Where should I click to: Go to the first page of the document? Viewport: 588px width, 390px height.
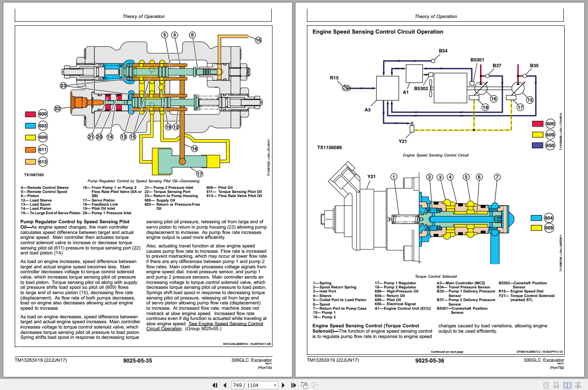point(215,385)
